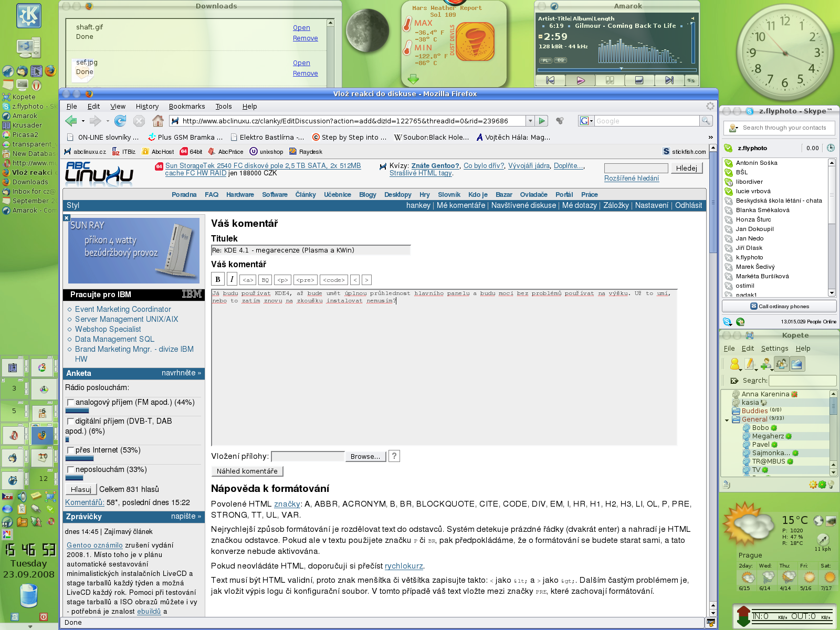The height and width of the screenshot is (630, 840).
Task: Submit poll vote with Hlasuj button
Action: [81, 489]
